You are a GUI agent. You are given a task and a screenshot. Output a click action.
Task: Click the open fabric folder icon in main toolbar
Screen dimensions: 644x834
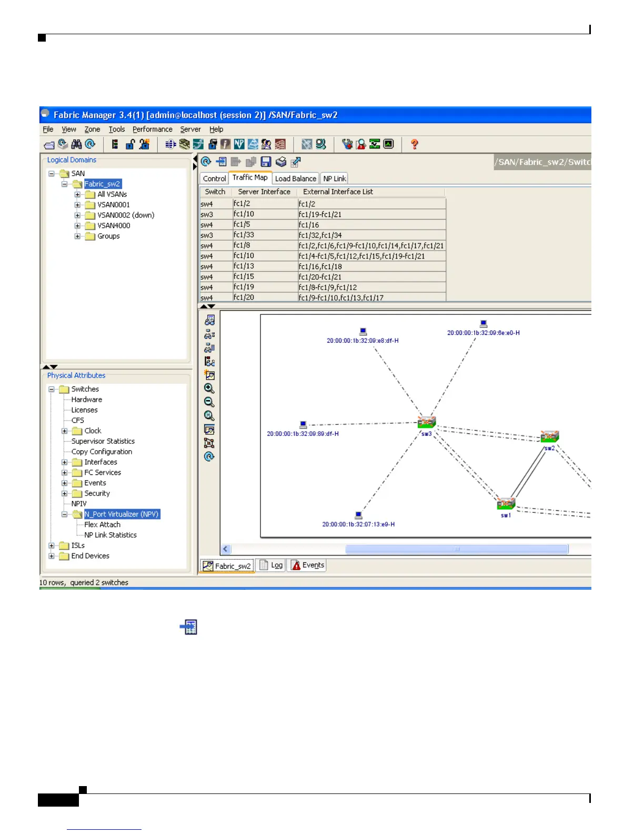point(49,144)
